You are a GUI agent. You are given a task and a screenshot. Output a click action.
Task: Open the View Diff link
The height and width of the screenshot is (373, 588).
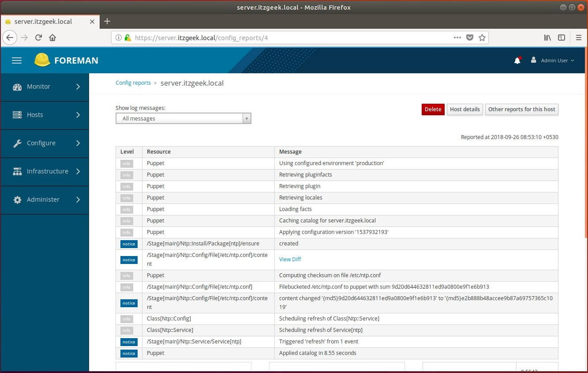point(290,259)
